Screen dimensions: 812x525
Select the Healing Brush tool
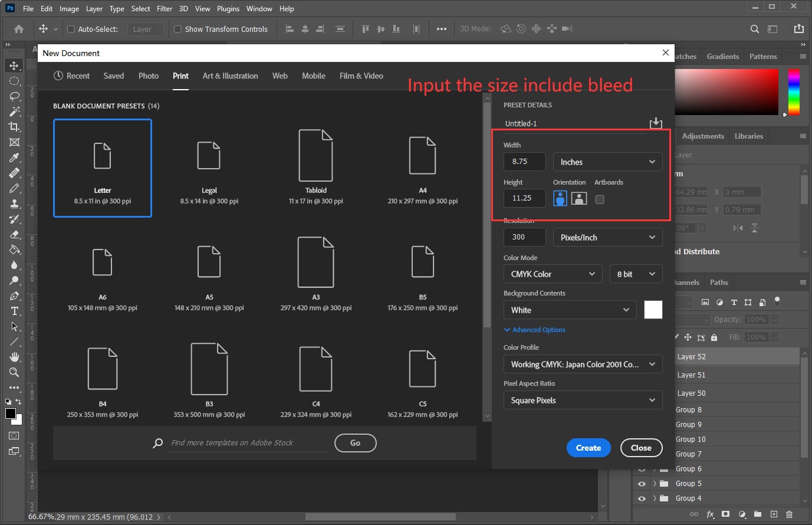pos(14,173)
